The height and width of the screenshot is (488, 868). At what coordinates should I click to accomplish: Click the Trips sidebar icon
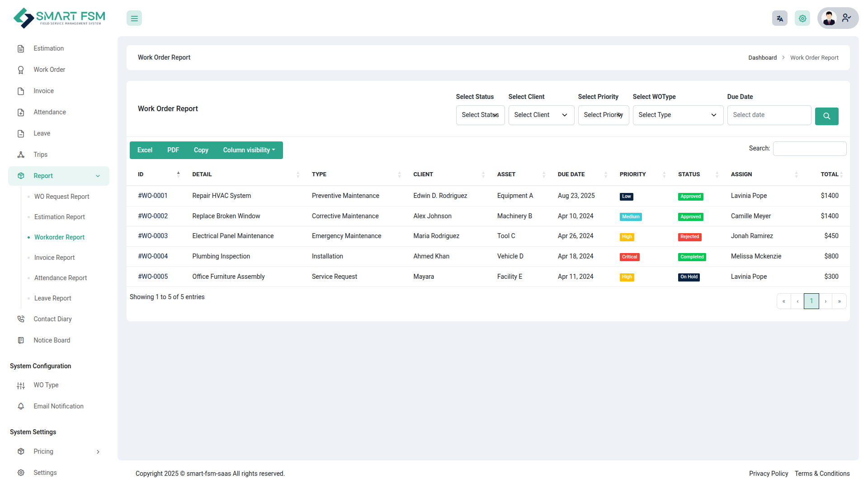point(21,155)
